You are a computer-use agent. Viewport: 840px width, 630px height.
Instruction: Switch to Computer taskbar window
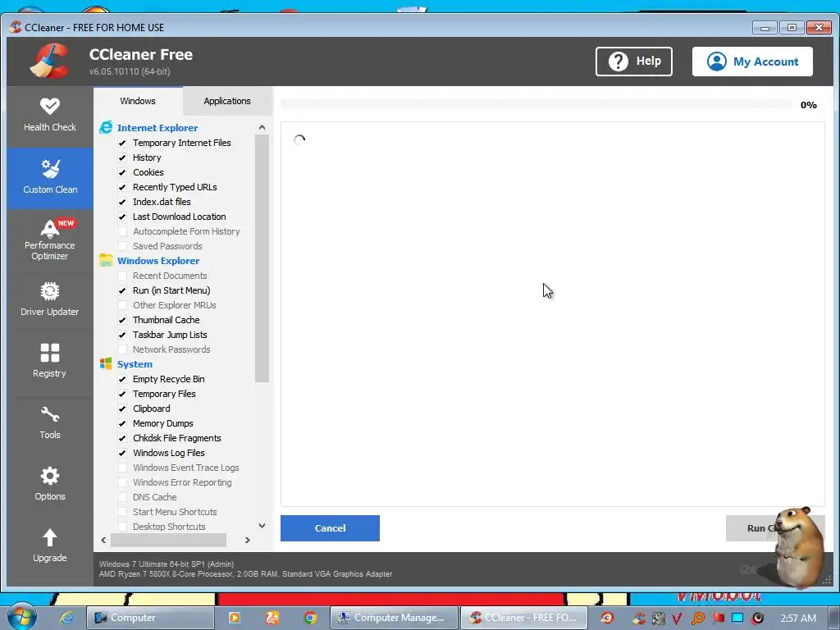pos(151,618)
